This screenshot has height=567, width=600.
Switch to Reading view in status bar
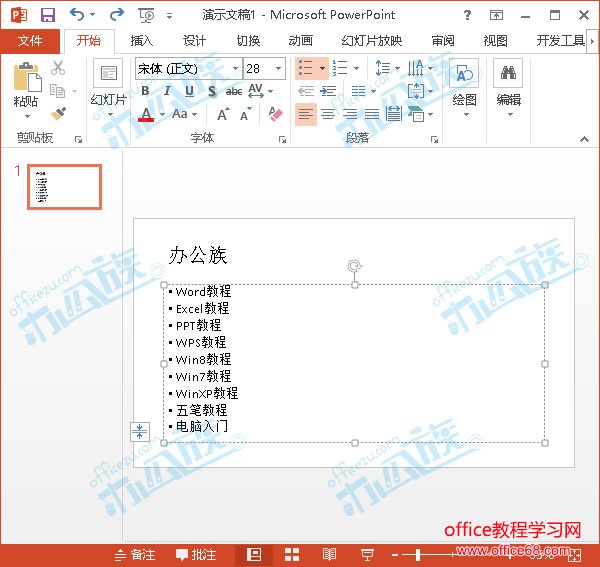coord(329,554)
